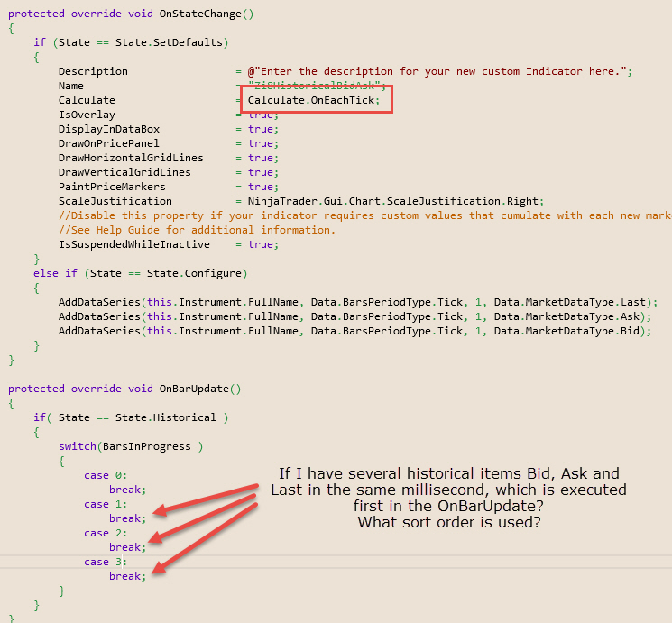The image size is (672, 623).
Task: Click AddDataSeries line ending in MarketDataType.Last
Action: (x=358, y=302)
